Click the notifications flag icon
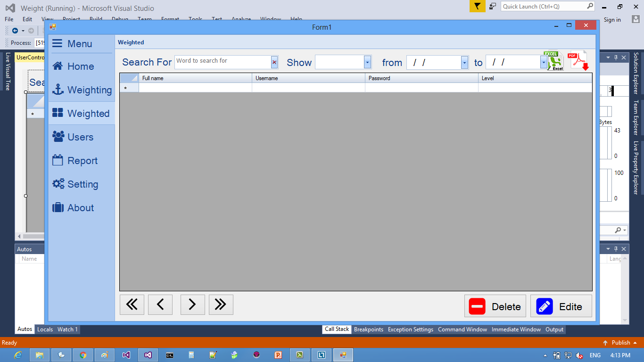Screen dimensions: 644x362 click(477, 6)
